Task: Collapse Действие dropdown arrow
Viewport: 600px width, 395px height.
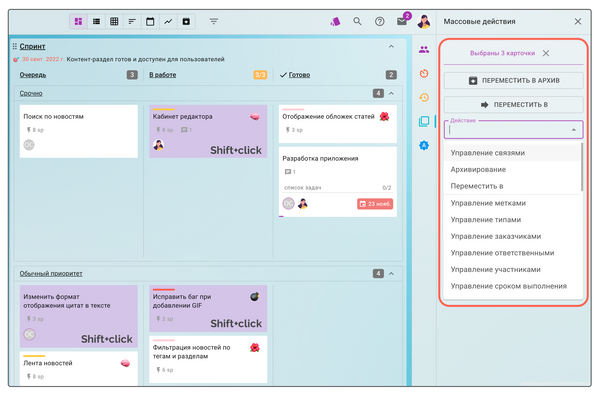Action: tap(574, 130)
